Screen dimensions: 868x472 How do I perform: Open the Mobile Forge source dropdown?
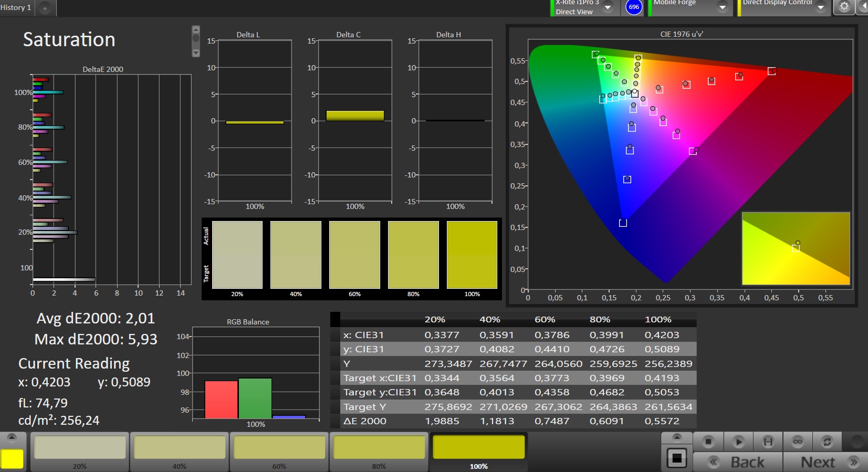point(722,7)
